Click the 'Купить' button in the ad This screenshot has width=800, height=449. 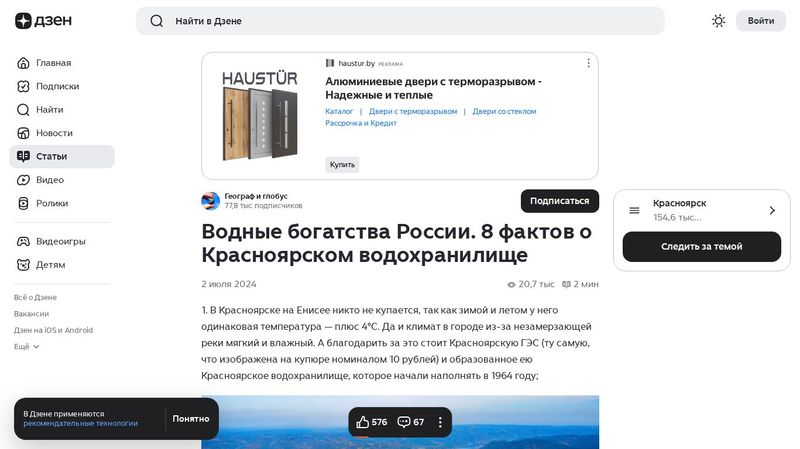tap(342, 165)
